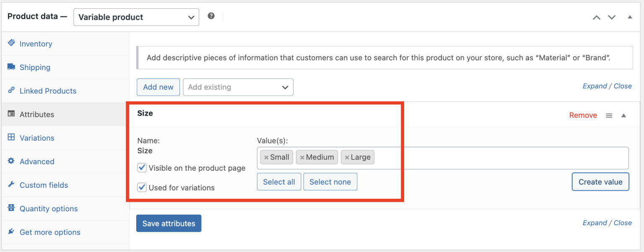Remove the Medium value tag
Image resolution: width=644 pixels, height=252 pixels.
point(303,157)
